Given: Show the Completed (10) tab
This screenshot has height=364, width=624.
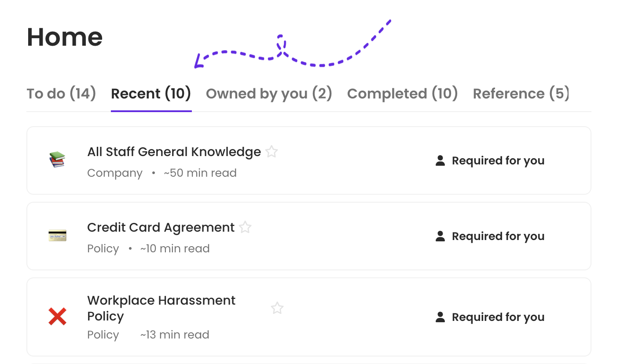Looking at the screenshot, I should coord(402,94).
